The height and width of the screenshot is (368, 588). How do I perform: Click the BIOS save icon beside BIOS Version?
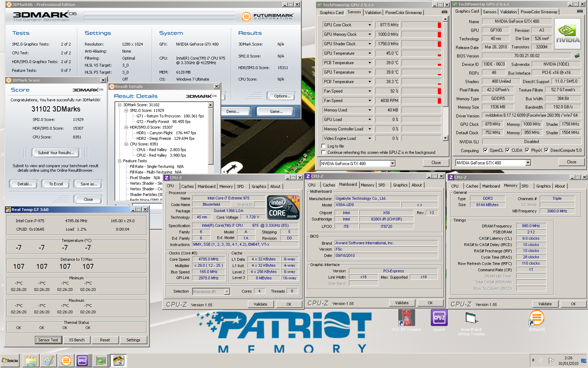577,56
